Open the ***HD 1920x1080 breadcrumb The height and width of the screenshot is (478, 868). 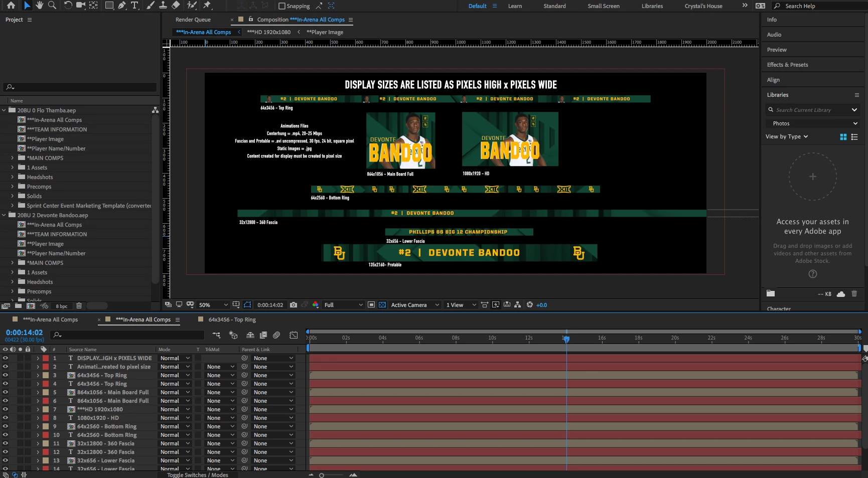click(268, 32)
